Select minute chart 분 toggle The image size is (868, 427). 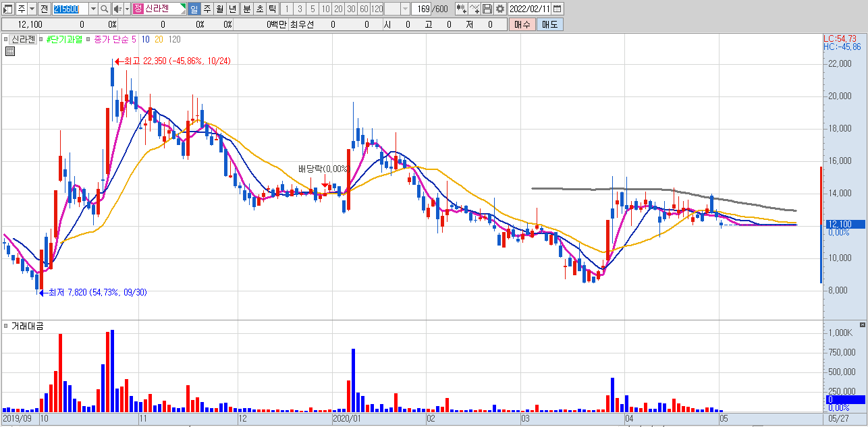pos(247,9)
